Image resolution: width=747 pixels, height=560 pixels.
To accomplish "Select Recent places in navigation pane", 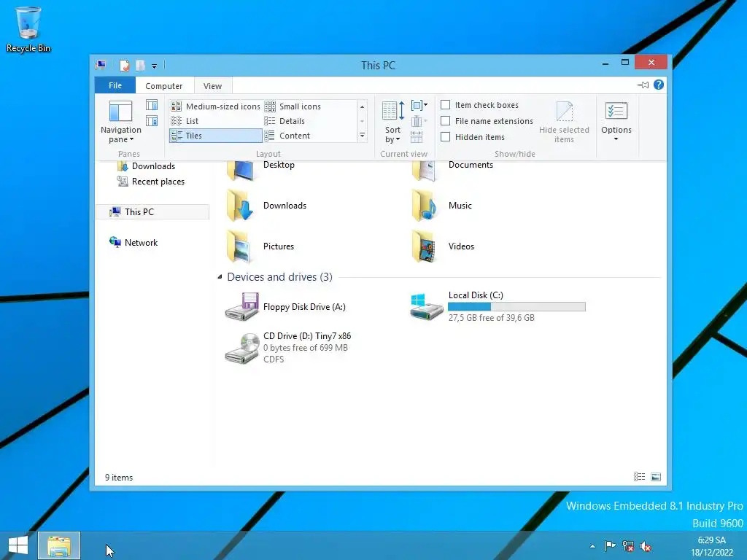I will 150,182.
